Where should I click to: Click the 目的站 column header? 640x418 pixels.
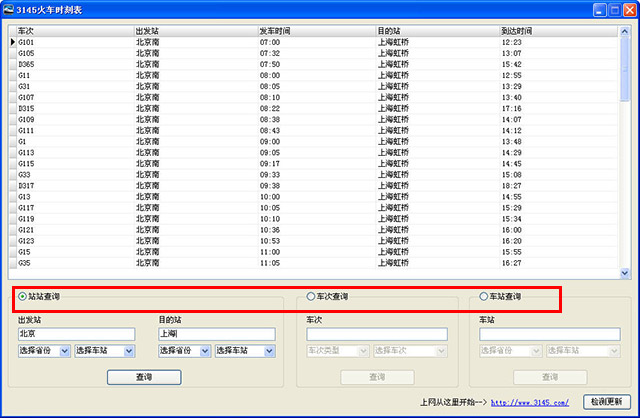438,31
